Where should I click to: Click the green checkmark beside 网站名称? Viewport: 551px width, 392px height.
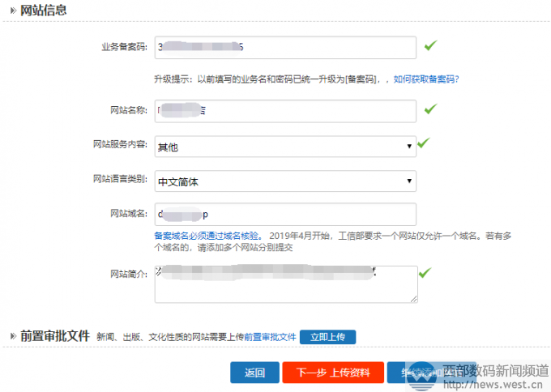coord(430,109)
